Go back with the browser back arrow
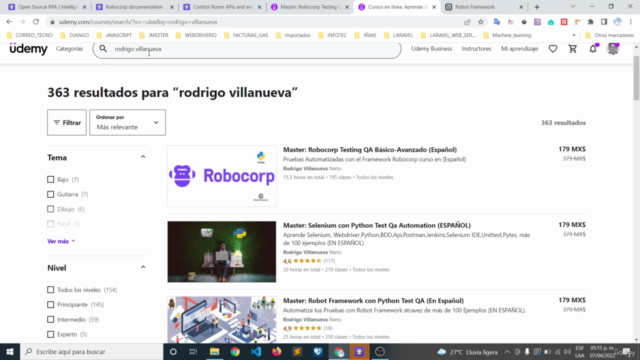Image resolution: width=640 pixels, height=360 pixels. [x=9, y=22]
